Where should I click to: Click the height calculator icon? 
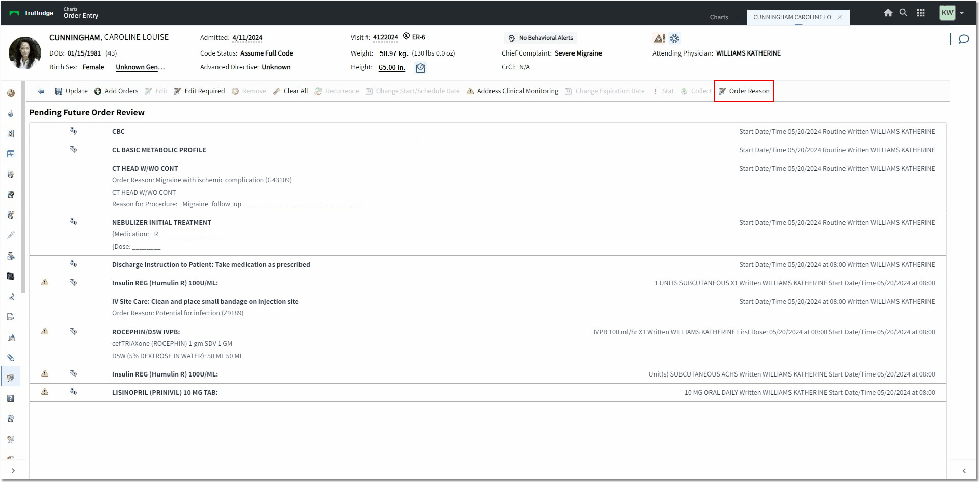(420, 68)
